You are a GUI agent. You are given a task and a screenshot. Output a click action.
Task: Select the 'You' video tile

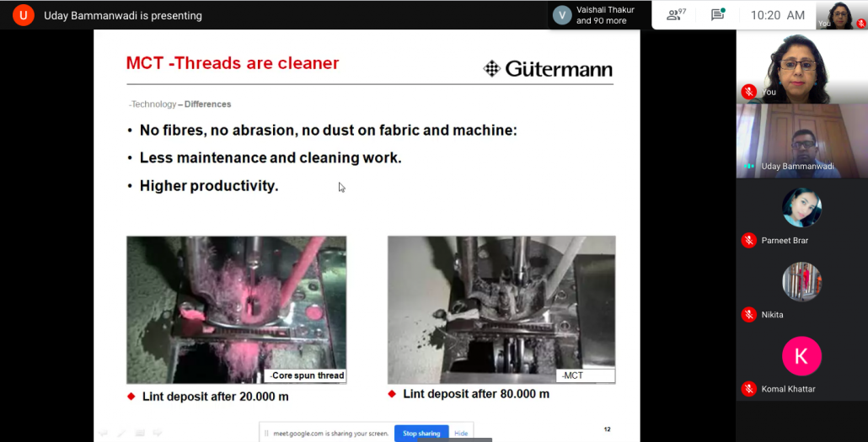click(801, 67)
